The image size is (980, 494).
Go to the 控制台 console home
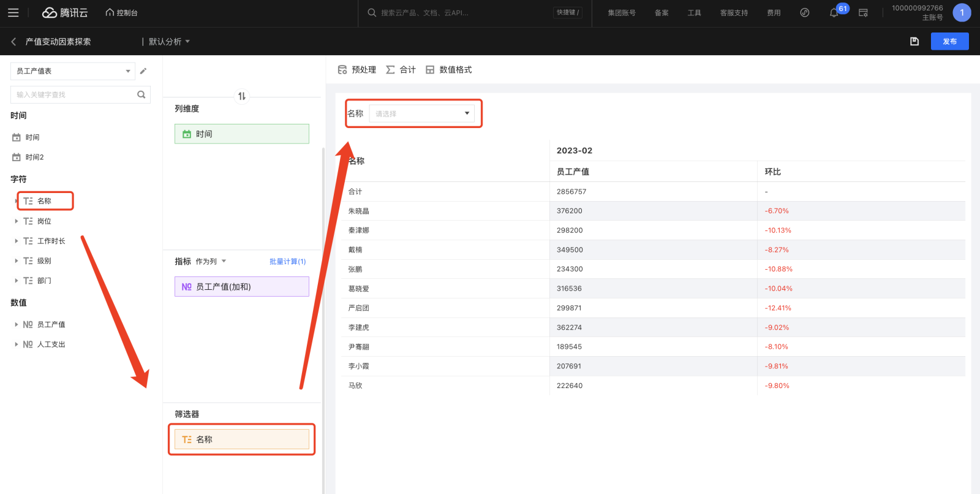click(x=122, y=12)
